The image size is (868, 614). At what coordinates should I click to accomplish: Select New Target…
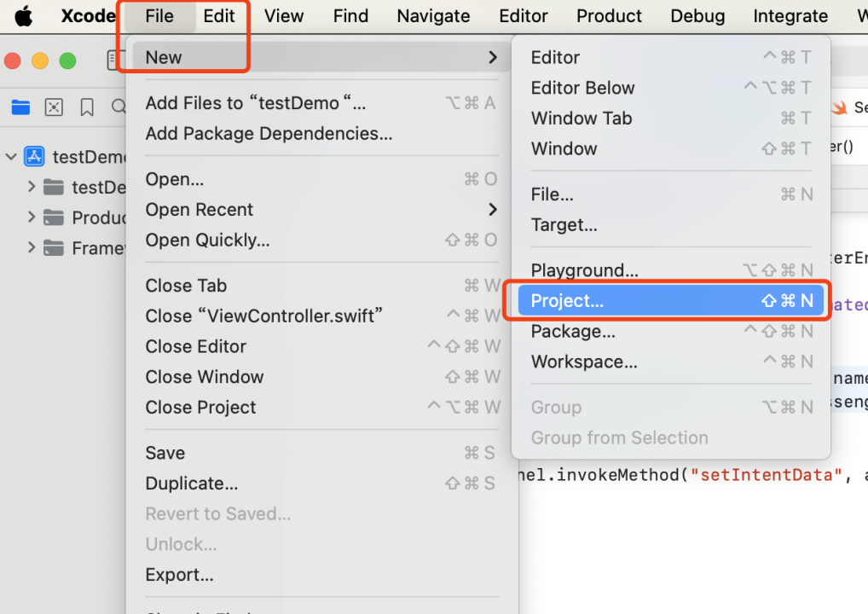671,225
